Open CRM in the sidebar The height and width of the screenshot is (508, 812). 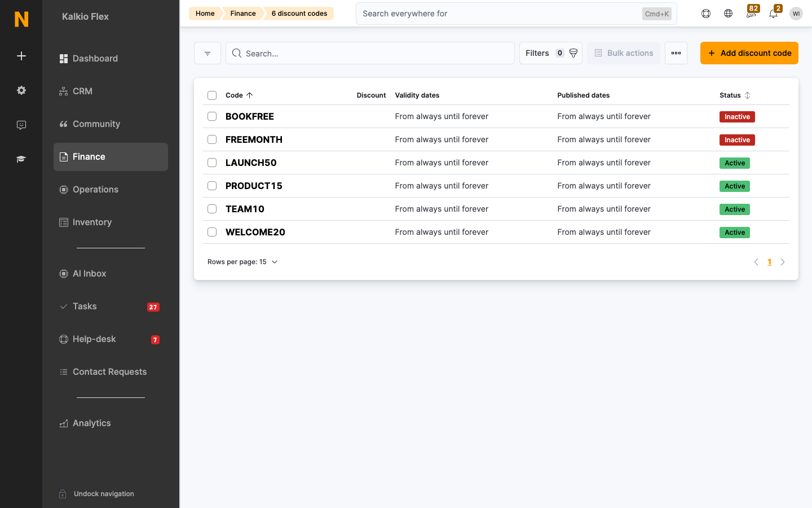point(111,91)
